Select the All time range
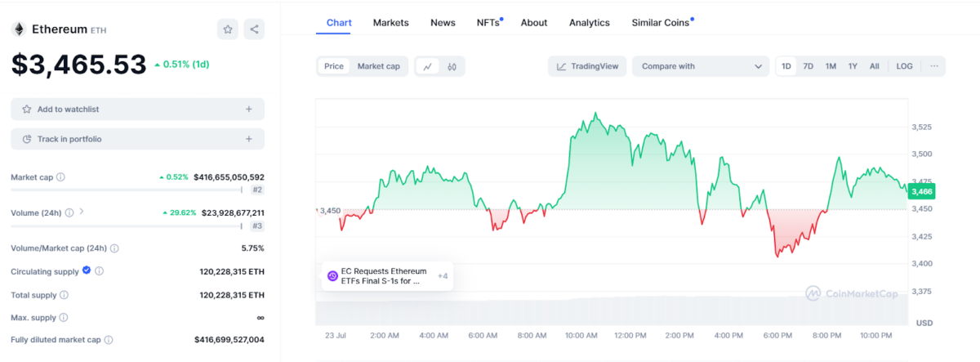 coord(875,66)
